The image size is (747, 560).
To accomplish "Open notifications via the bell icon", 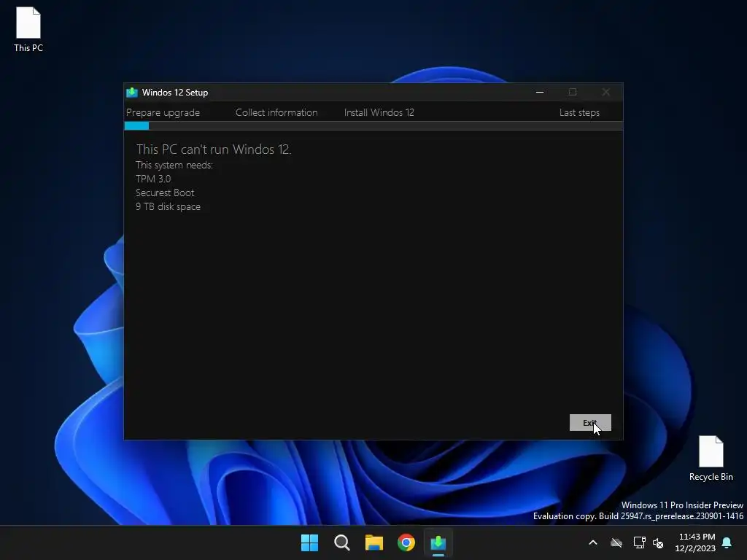I will click(727, 542).
